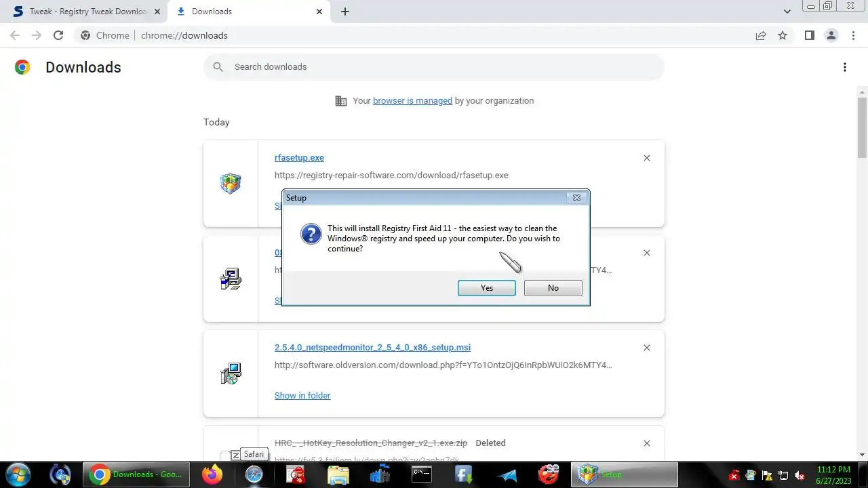Click the second download's installer icon

(x=231, y=279)
